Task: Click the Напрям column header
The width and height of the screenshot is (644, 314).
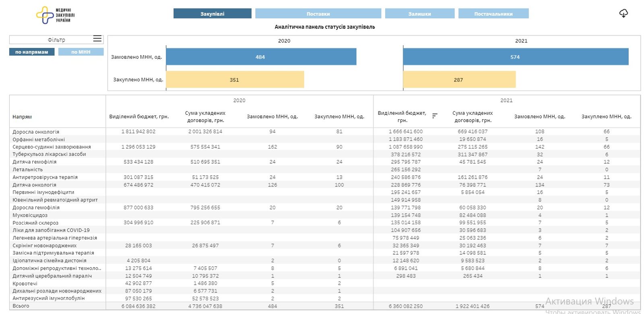Action: (x=22, y=117)
